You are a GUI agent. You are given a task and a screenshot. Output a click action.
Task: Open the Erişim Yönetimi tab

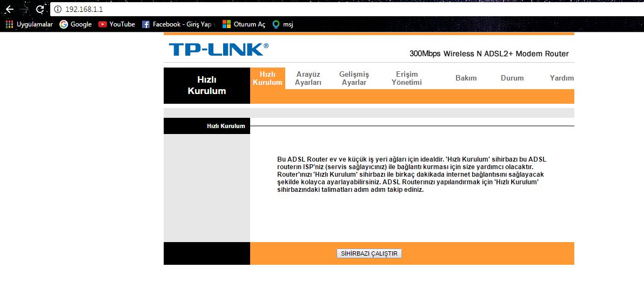coord(407,78)
